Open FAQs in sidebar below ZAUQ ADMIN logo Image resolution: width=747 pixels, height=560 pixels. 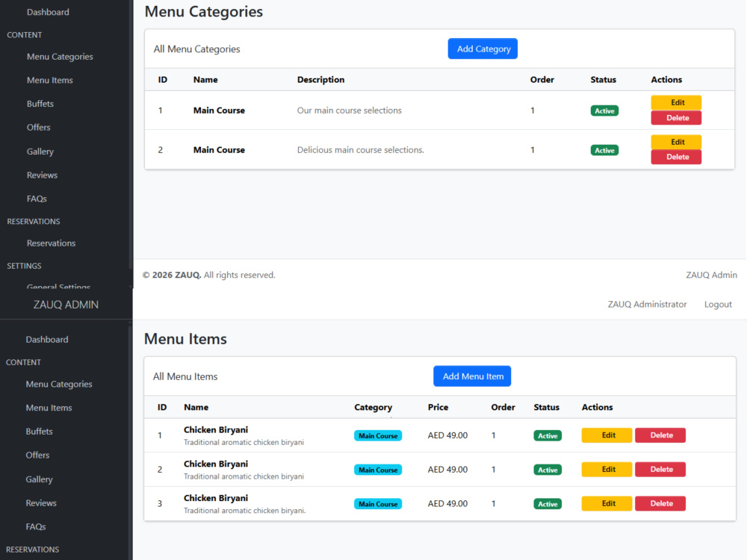(x=36, y=527)
